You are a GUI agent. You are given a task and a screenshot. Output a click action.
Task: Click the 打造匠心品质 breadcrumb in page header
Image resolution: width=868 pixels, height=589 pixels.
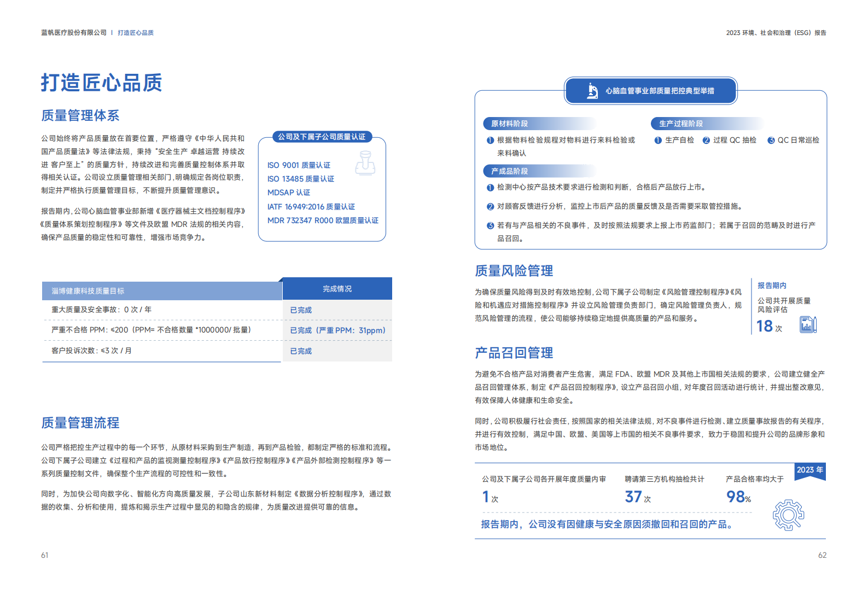coord(136,33)
